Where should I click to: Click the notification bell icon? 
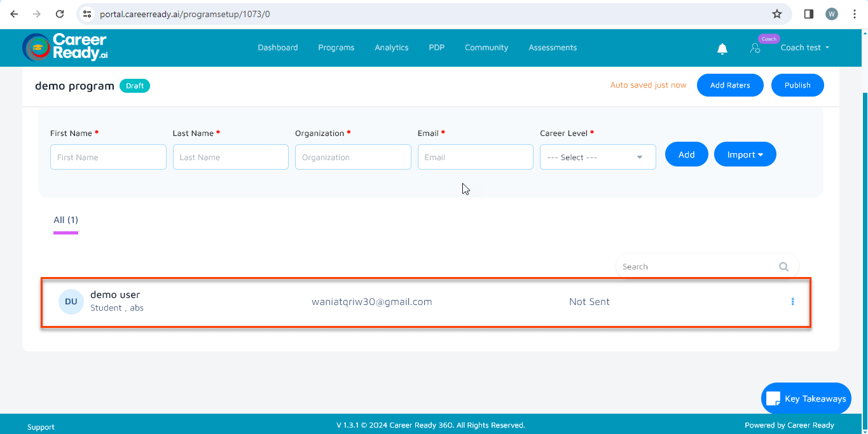coord(722,49)
